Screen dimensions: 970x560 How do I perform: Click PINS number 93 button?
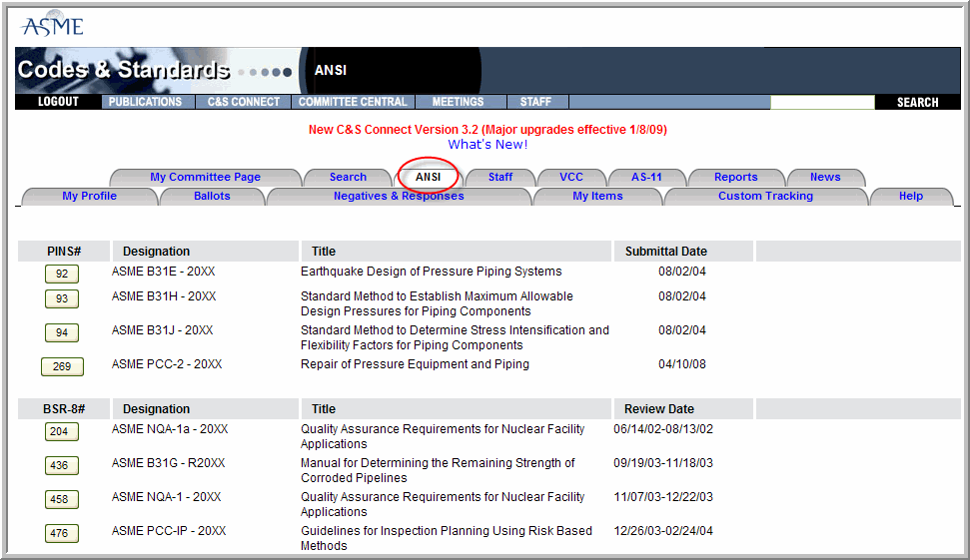62,298
